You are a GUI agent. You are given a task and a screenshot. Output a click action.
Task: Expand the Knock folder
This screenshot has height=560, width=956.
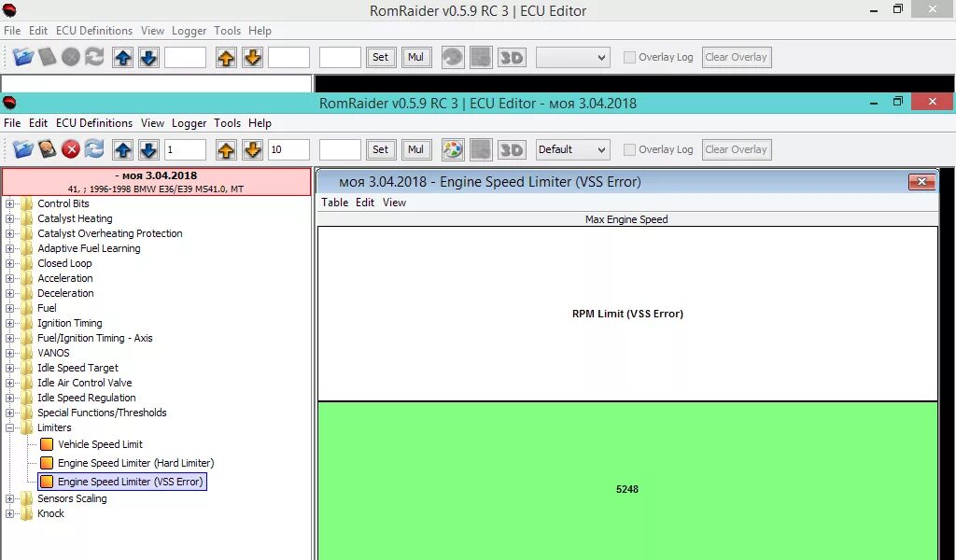[9, 513]
